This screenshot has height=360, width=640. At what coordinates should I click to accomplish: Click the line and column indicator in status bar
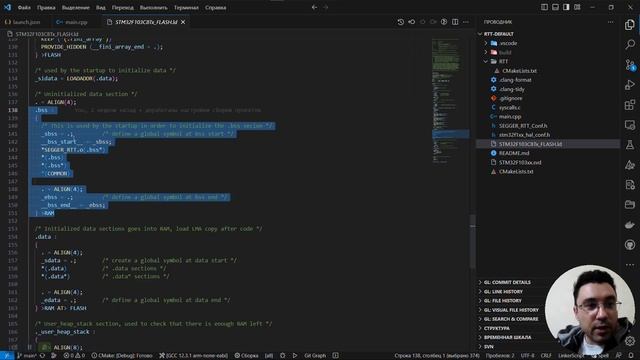(x=437, y=356)
